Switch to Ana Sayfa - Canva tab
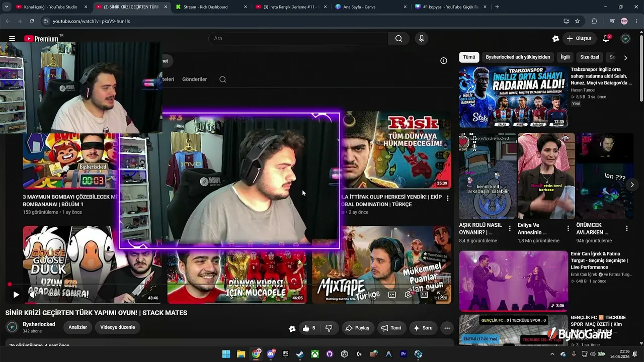The image size is (644, 362). coord(371,7)
